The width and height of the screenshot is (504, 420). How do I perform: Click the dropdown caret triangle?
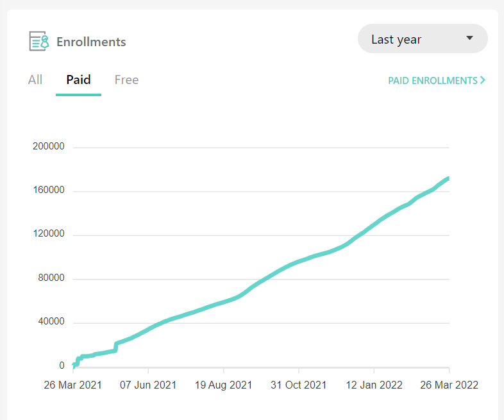[469, 38]
